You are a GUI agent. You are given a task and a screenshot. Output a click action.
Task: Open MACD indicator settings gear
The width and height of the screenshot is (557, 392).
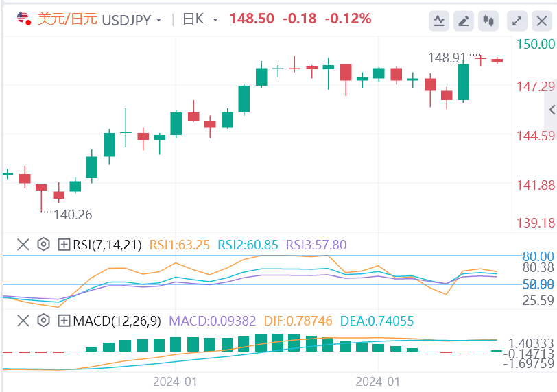point(43,320)
